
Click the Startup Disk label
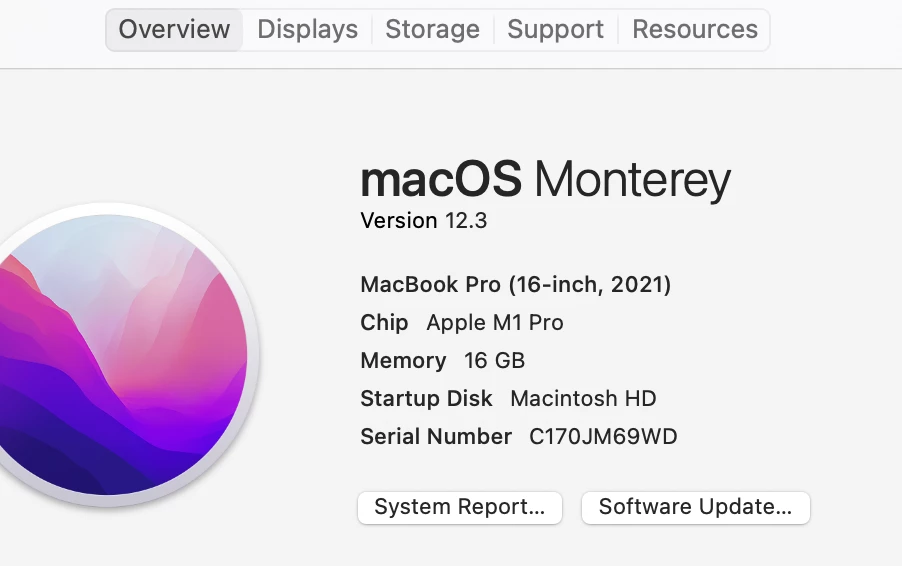(426, 399)
